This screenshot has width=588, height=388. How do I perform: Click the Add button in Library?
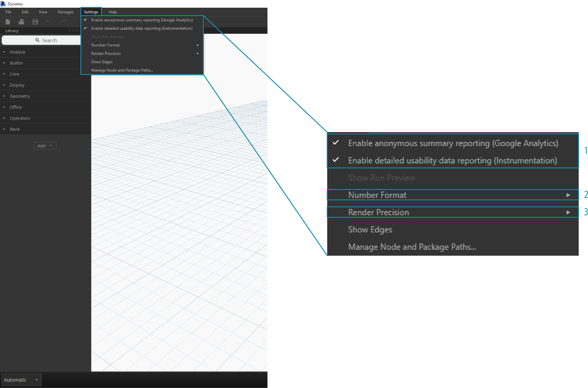click(45, 146)
